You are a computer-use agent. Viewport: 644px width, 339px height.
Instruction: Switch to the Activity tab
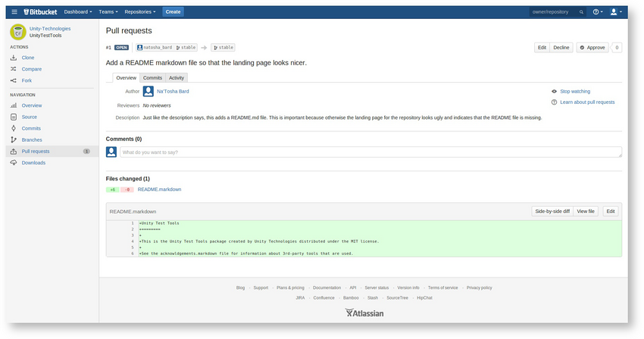[177, 77]
